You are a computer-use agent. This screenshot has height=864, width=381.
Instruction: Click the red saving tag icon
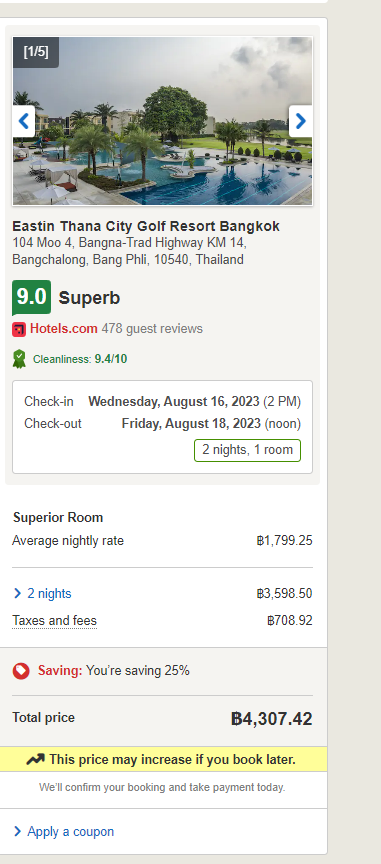pyautogui.click(x=21, y=671)
